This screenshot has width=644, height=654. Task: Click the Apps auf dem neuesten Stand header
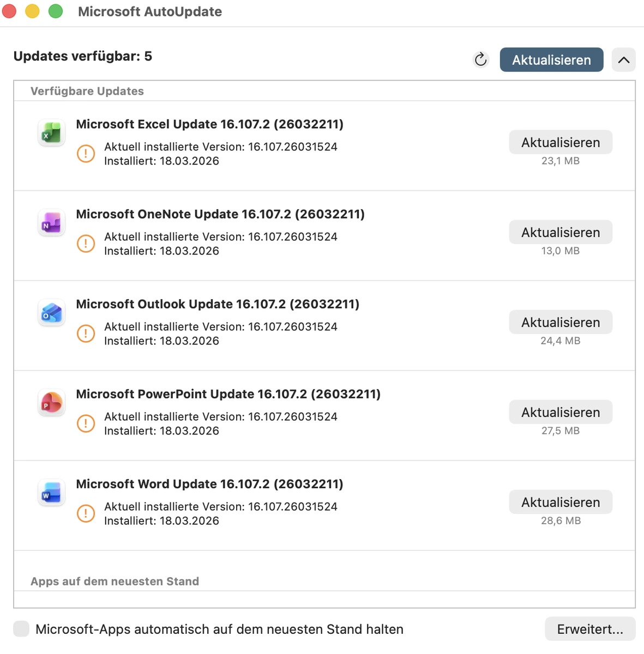coord(115,582)
